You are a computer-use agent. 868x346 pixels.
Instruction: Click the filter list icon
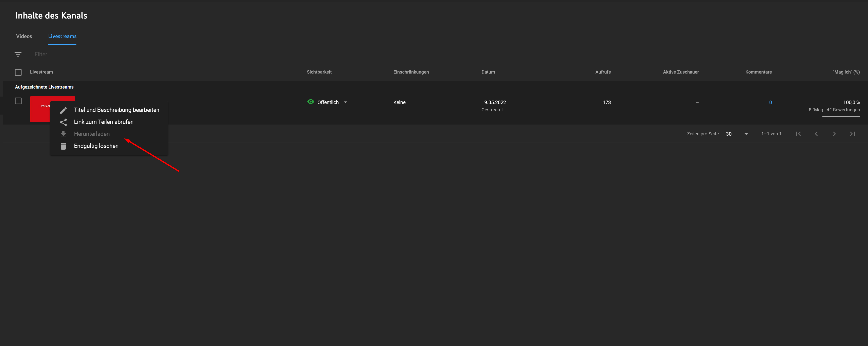click(18, 54)
